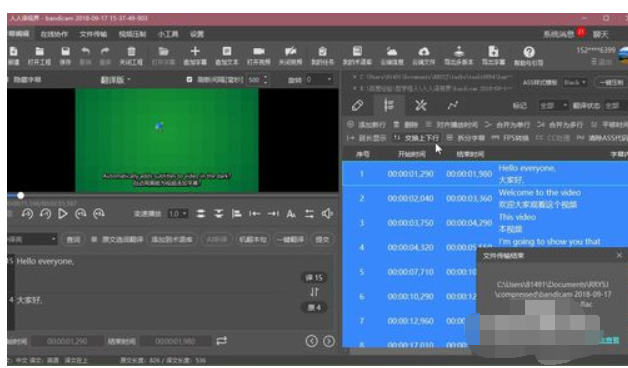Toggle 原文选词翻译 checkbox

click(94, 239)
